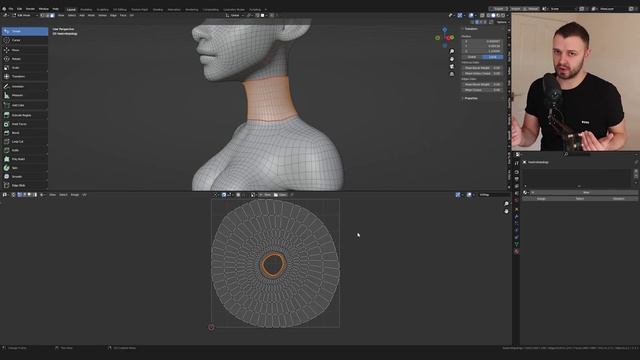Enable edge select mode
The width and height of the screenshot is (640, 360).
pos(47,16)
